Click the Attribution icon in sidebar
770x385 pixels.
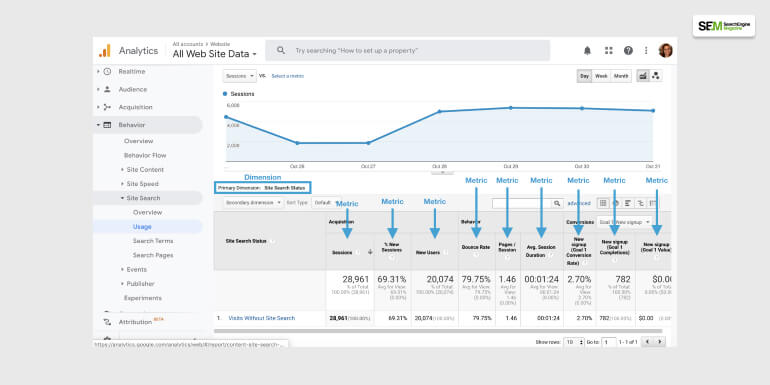(107, 322)
